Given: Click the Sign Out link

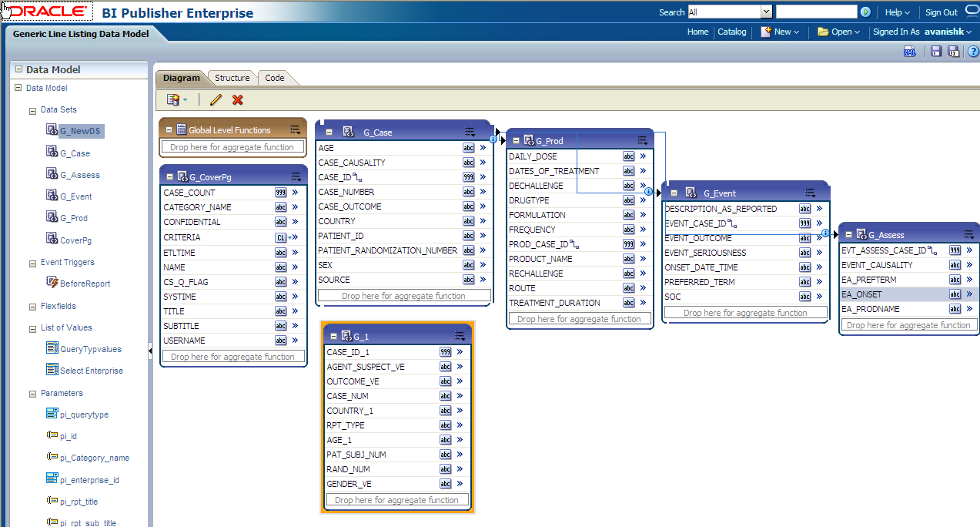Looking at the screenshot, I should tap(942, 12).
